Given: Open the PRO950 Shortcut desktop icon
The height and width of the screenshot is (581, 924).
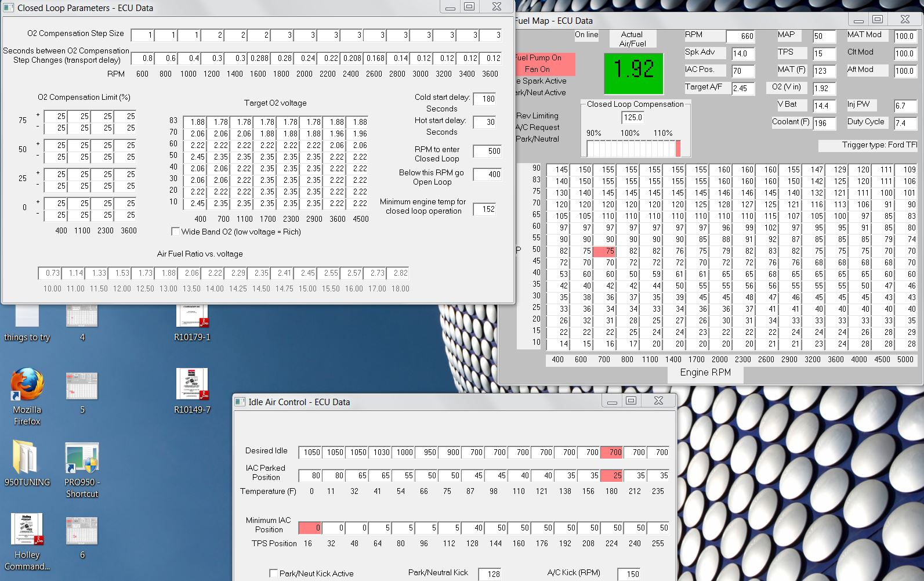Looking at the screenshot, I should click(x=82, y=459).
